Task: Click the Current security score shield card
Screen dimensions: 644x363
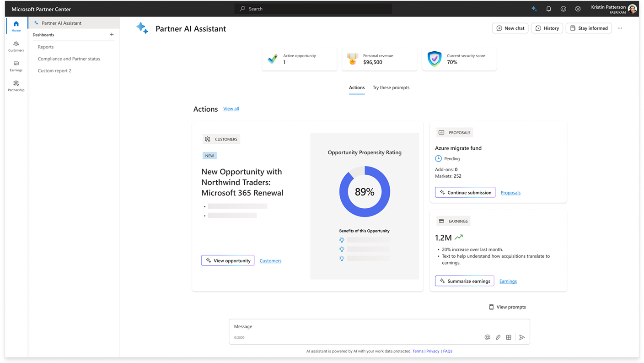Action: click(459, 59)
